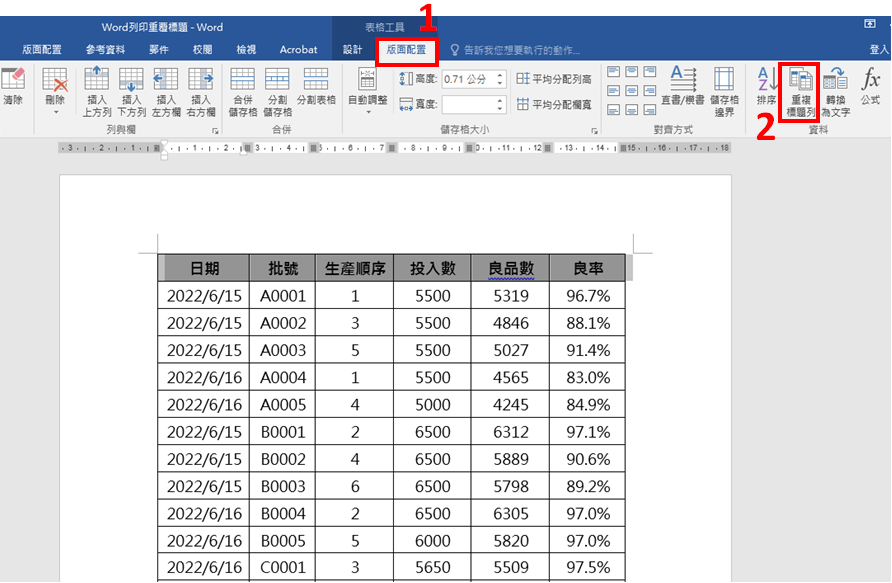The width and height of the screenshot is (892, 583).
Task: Click the 合併儲存格 merge cells icon
Action: [x=242, y=92]
